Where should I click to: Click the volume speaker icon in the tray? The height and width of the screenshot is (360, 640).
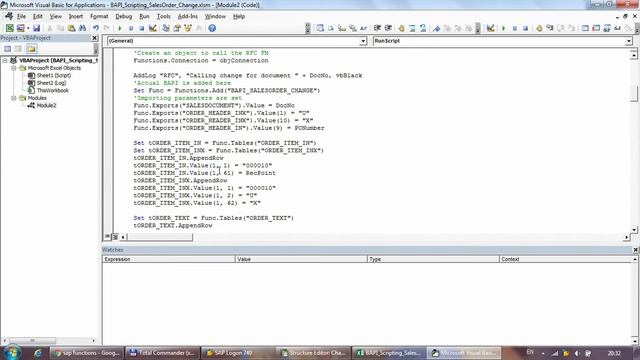(577, 353)
